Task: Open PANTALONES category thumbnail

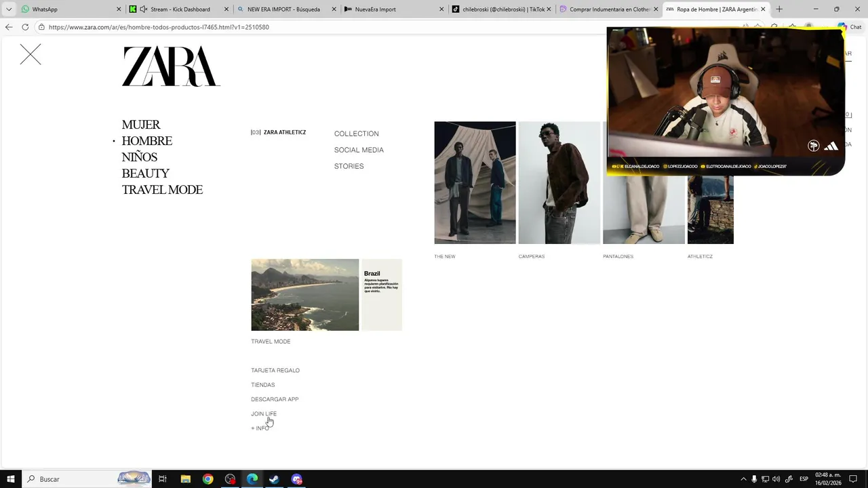Action: [x=644, y=209]
